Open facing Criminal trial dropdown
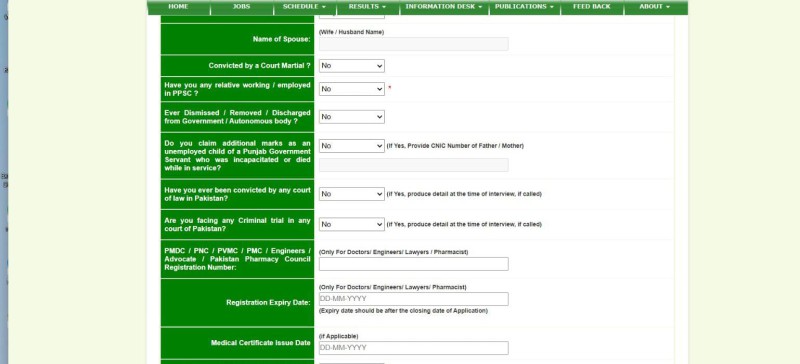Viewport: 800px width, 364px height. [352, 224]
